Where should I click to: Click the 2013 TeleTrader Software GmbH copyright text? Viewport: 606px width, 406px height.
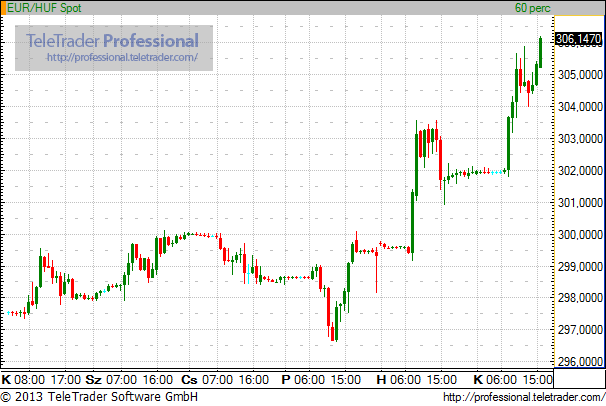pyautogui.click(x=99, y=397)
